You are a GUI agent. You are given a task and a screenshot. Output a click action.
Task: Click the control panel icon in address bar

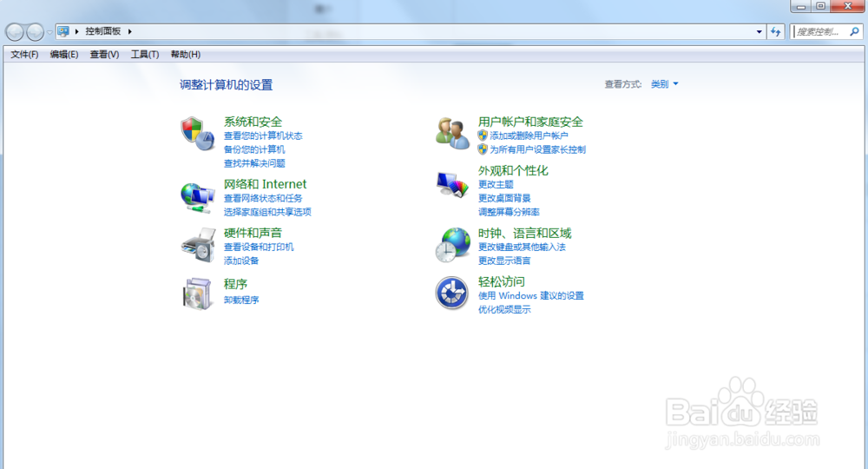63,31
